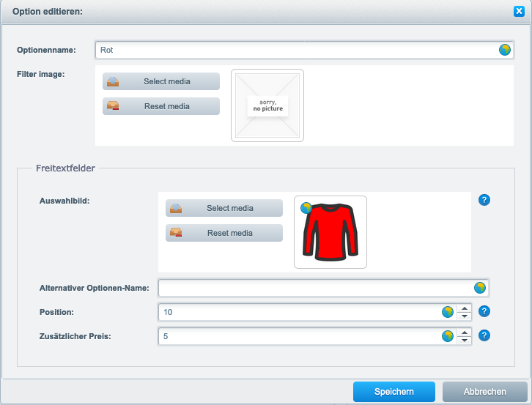The image size is (532, 405).
Task: Click the Optionenname label
Action: pos(46,50)
